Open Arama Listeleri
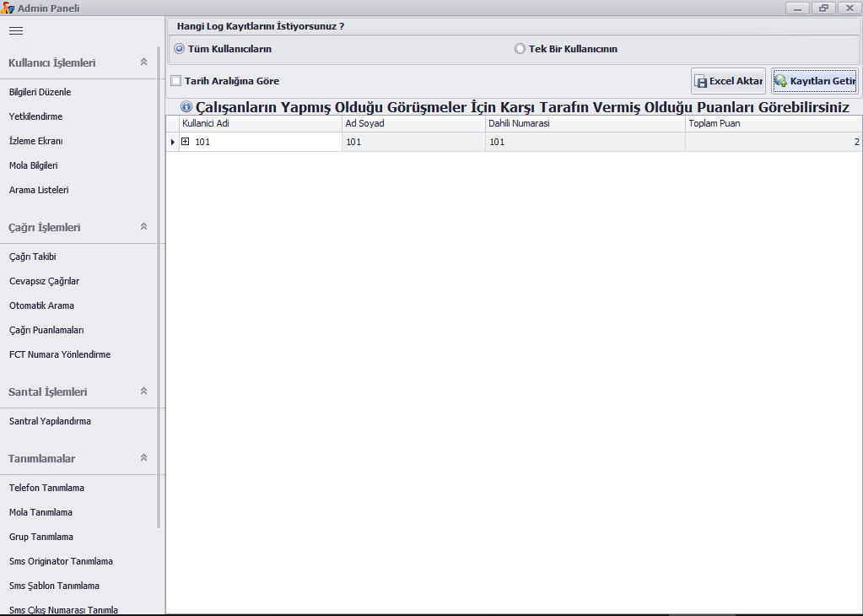Image resolution: width=863 pixels, height=616 pixels. [x=39, y=190]
